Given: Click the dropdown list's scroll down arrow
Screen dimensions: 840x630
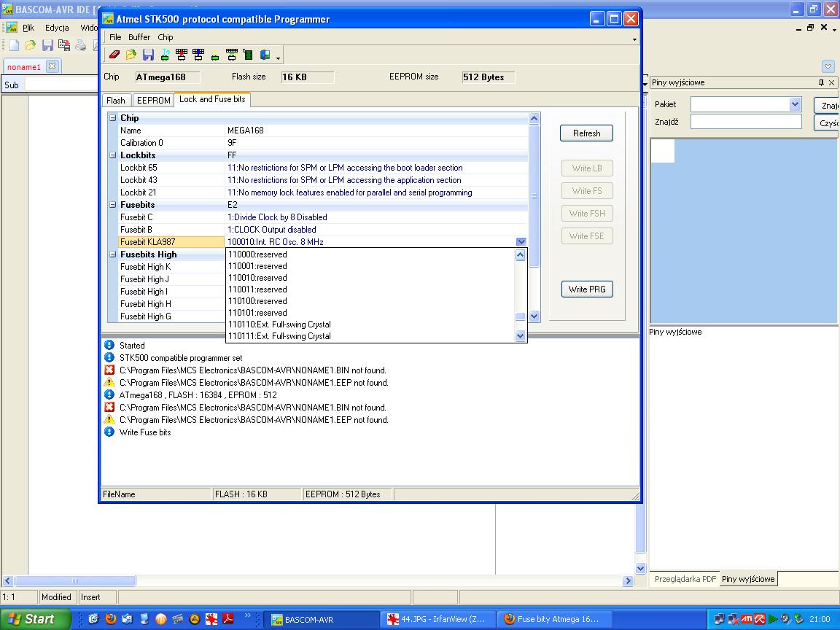Looking at the screenshot, I should (520, 336).
